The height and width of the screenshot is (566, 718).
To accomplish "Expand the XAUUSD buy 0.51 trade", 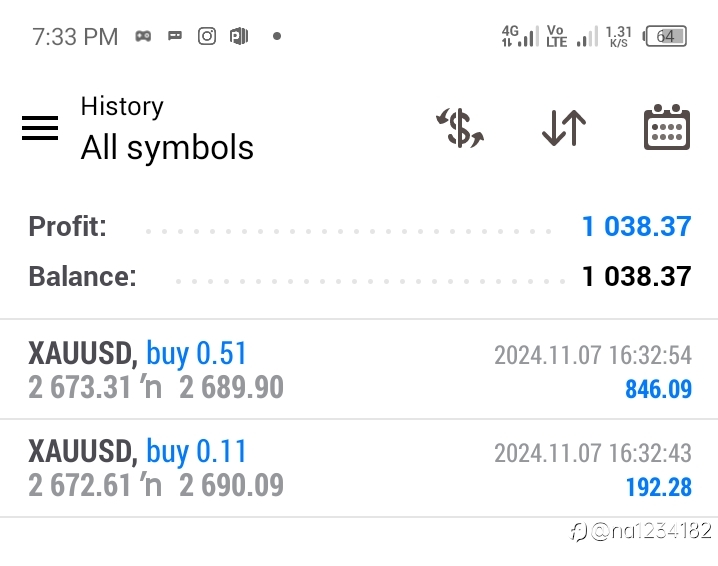I will [x=359, y=370].
